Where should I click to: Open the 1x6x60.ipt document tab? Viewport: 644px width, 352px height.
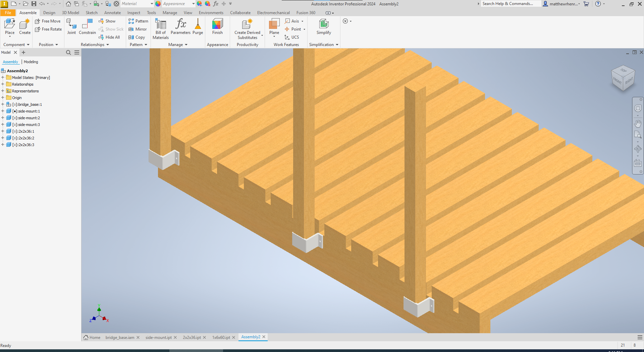point(221,338)
